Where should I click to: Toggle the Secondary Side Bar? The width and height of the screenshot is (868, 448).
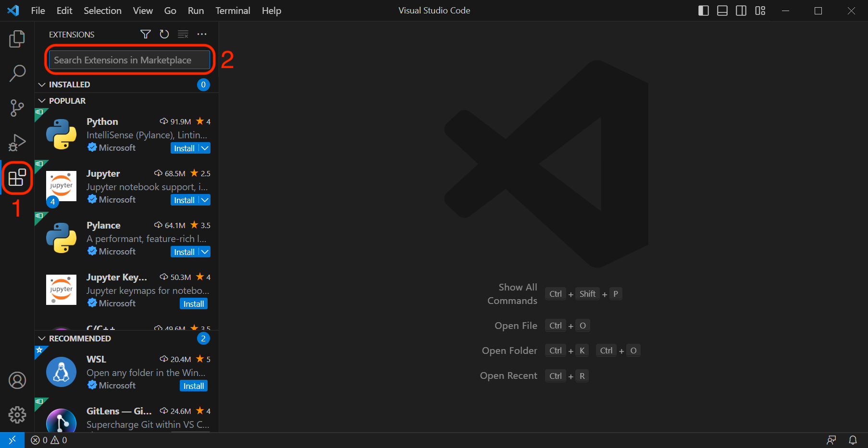(741, 11)
